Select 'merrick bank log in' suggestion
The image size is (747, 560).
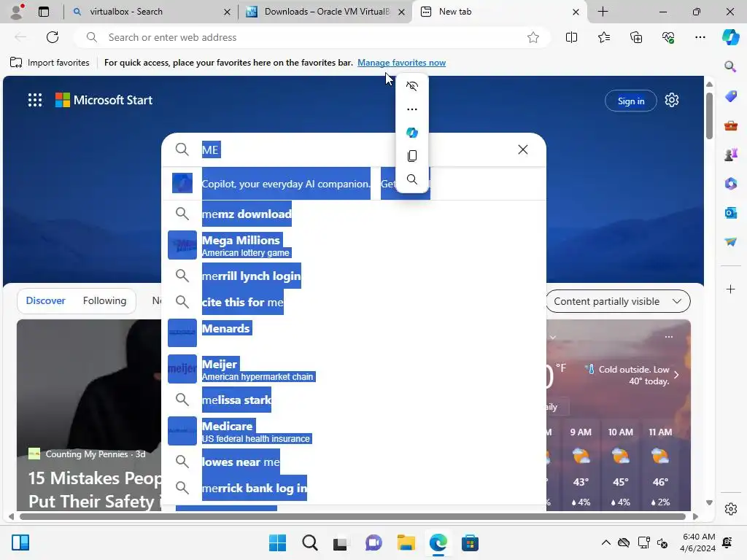click(x=354, y=488)
